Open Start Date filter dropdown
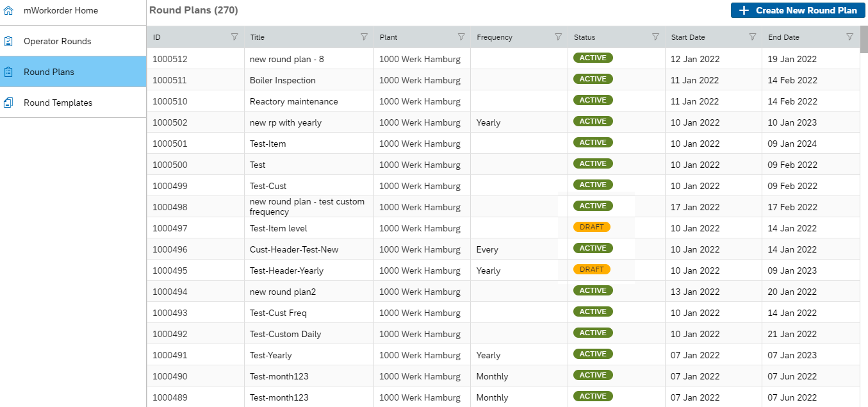The height and width of the screenshot is (407, 868). pyautogui.click(x=753, y=37)
